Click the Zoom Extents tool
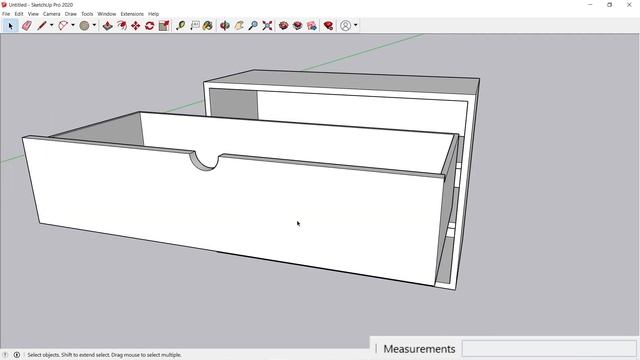Image resolution: width=640 pixels, height=360 pixels. (267, 26)
